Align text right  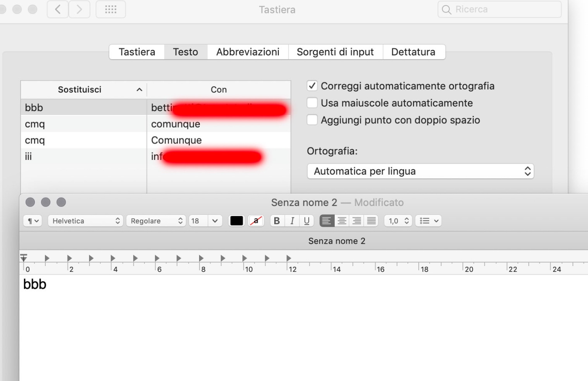(357, 221)
